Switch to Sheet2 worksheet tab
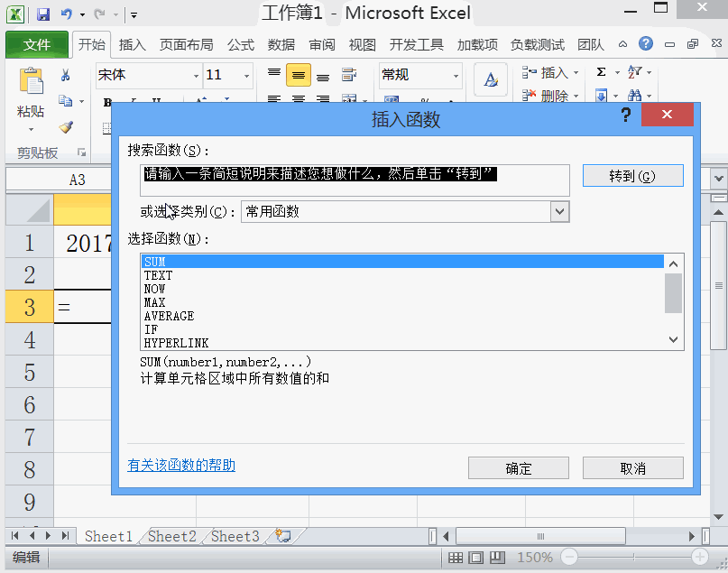Viewport: 728px width, 573px height. point(171,536)
